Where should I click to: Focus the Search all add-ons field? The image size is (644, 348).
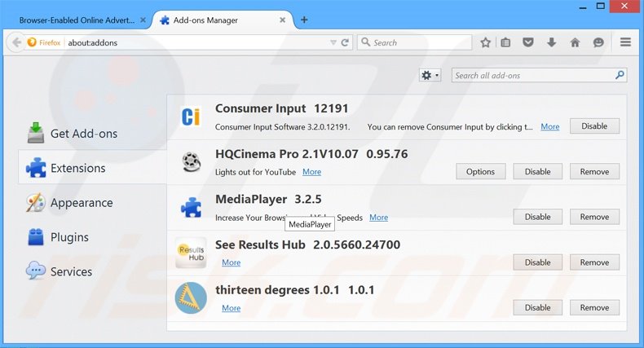(x=539, y=75)
